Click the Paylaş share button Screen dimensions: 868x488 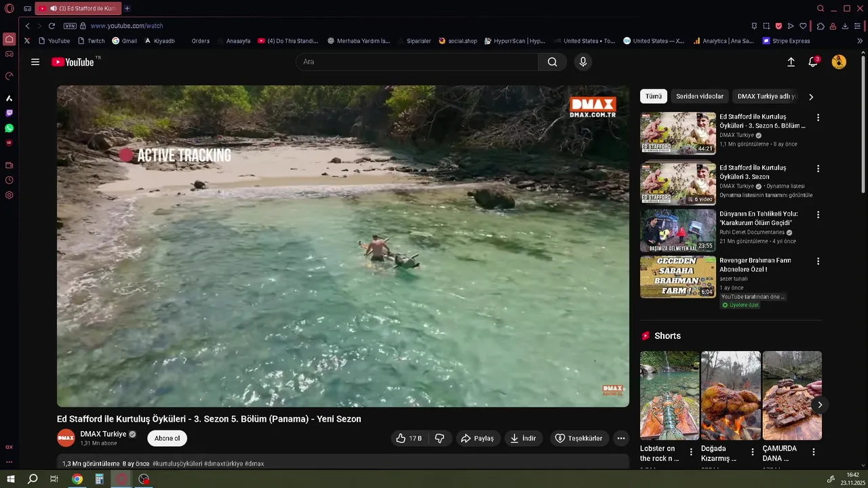pyautogui.click(x=477, y=439)
